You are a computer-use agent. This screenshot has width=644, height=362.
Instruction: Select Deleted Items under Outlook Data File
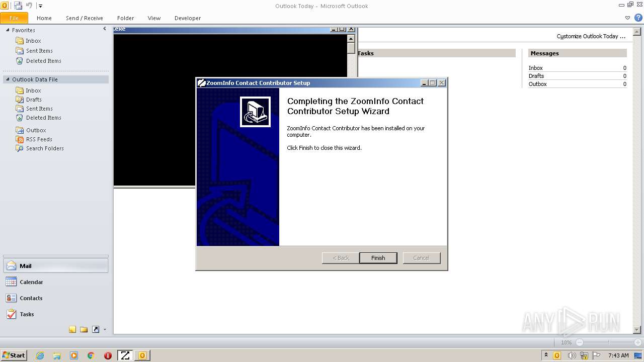point(43,118)
